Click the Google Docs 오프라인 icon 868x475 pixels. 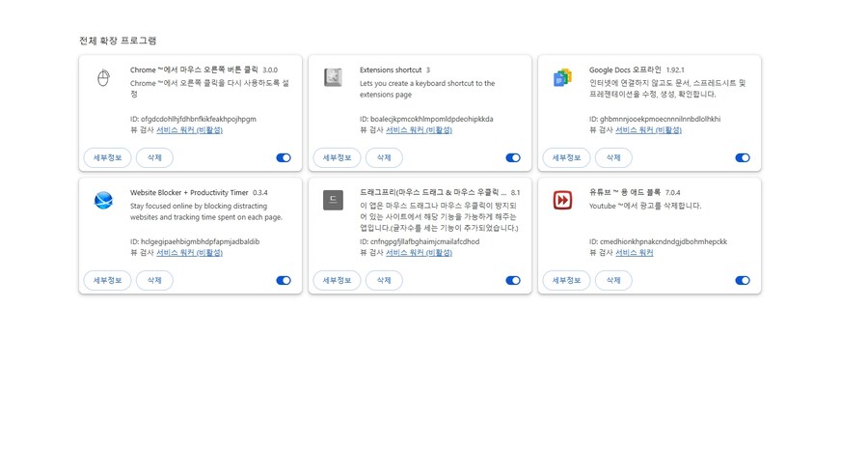click(x=562, y=77)
